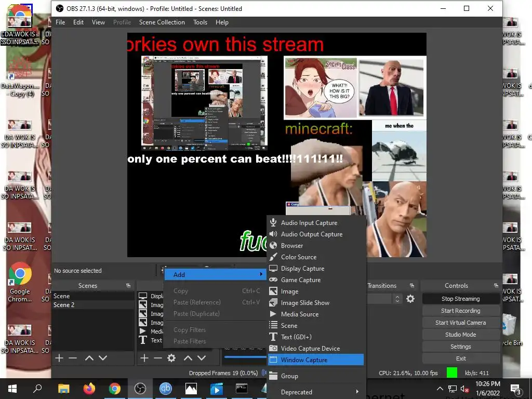This screenshot has height=399, width=532.
Task: Open Chrome from the taskbar
Action: click(115, 389)
